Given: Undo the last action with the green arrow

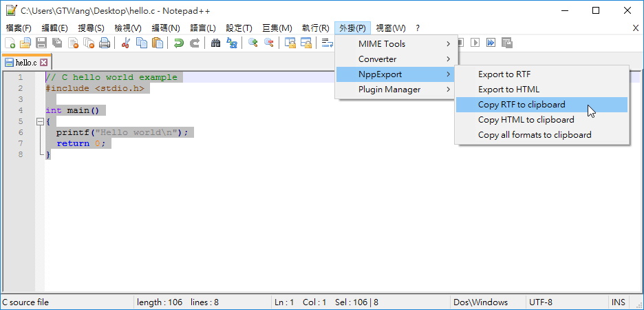Looking at the screenshot, I should click(179, 43).
